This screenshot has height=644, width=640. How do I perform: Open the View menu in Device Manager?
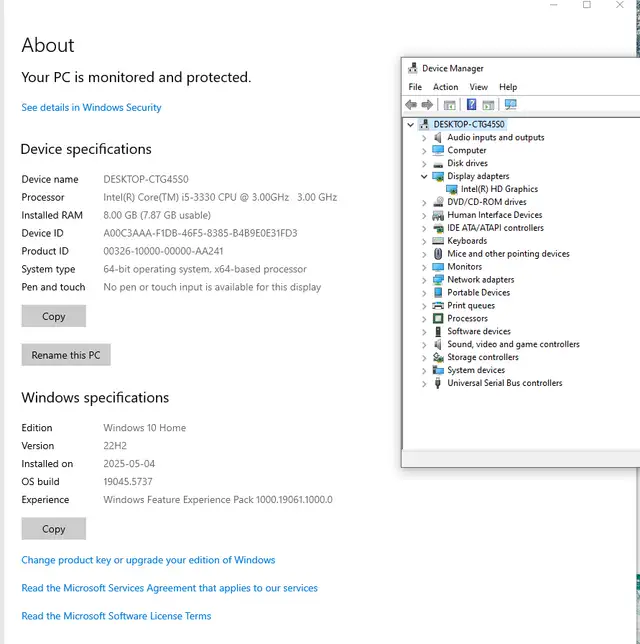(479, 87)
